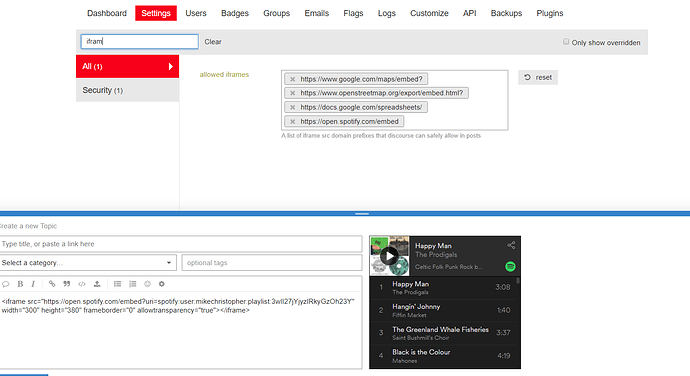Open the Backups tab

pos(506,13)
